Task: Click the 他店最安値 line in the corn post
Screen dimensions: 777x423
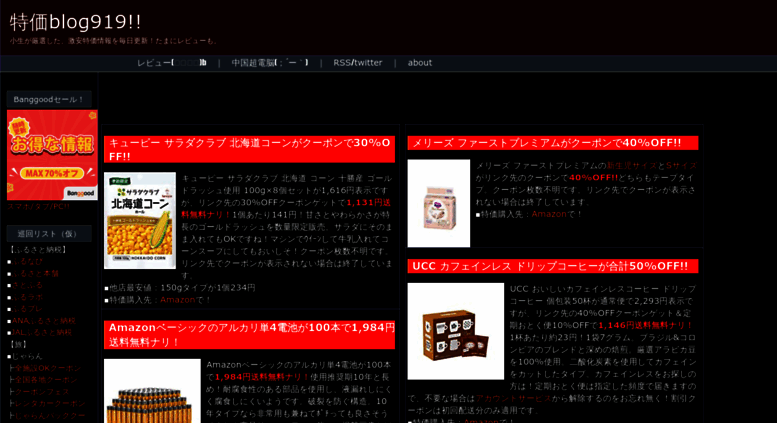Action: (x=180, y=288)
